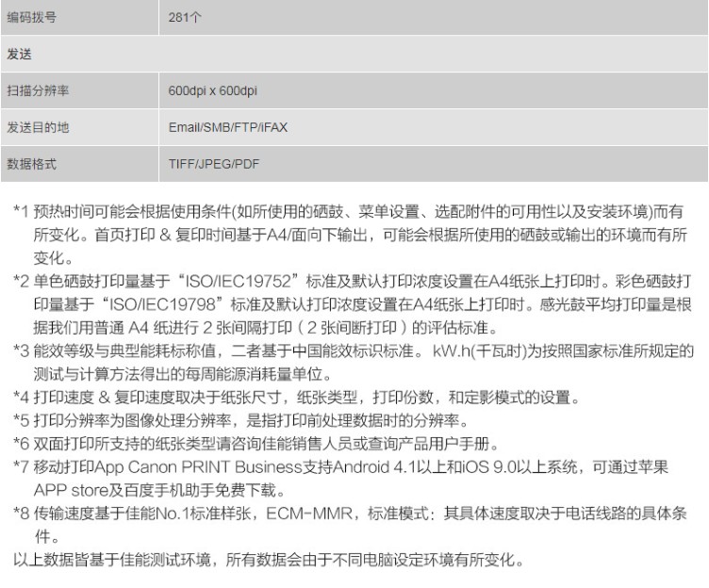Click the '数据格式' label cell
The height and width of the screenshot is (588, 709).
[x=79, y=164]
